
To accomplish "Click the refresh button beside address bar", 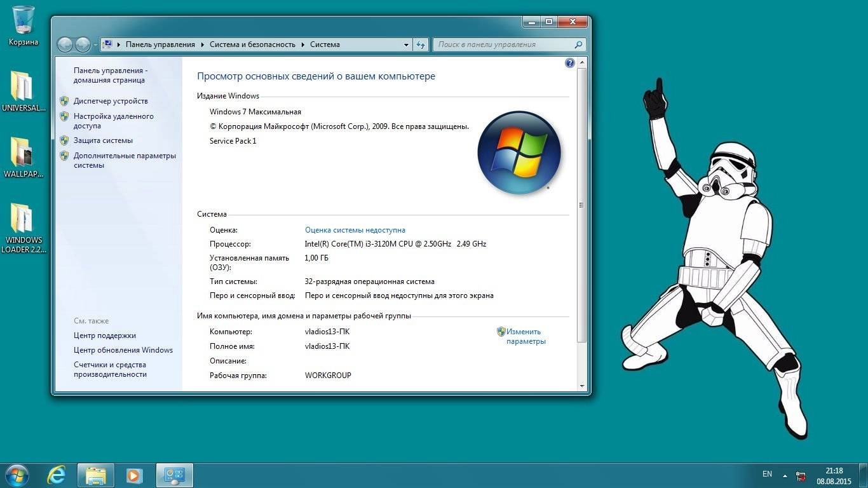I will click(x=420, y=44).
